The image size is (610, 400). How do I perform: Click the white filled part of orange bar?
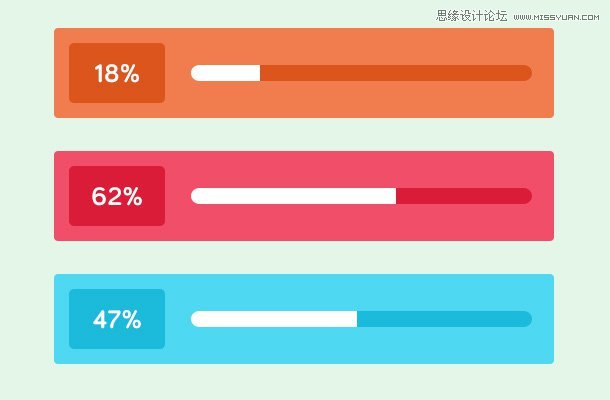tap(226, 73)
